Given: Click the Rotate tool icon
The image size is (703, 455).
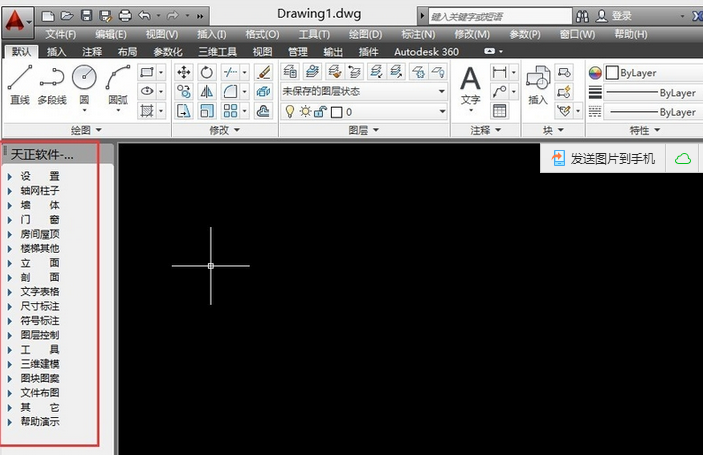Looking at the screenshot, I should pos(207,72).
